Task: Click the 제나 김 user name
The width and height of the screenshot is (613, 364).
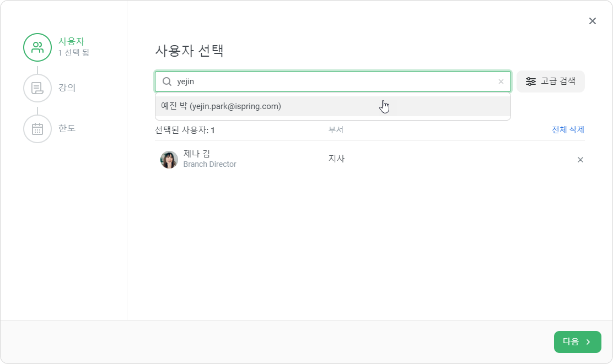Action: coord(197,154)
